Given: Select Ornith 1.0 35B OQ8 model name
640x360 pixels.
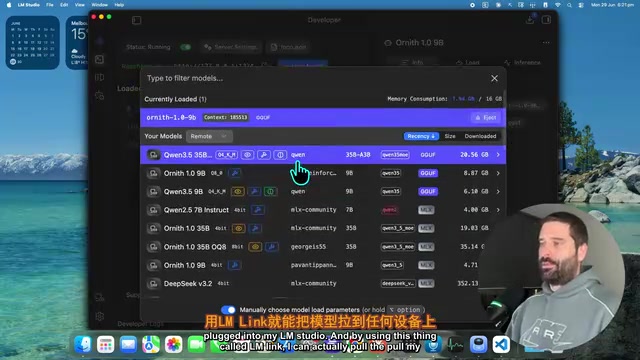Looking at the screenshot, I should pyautogui.click(x=195, y=247).
